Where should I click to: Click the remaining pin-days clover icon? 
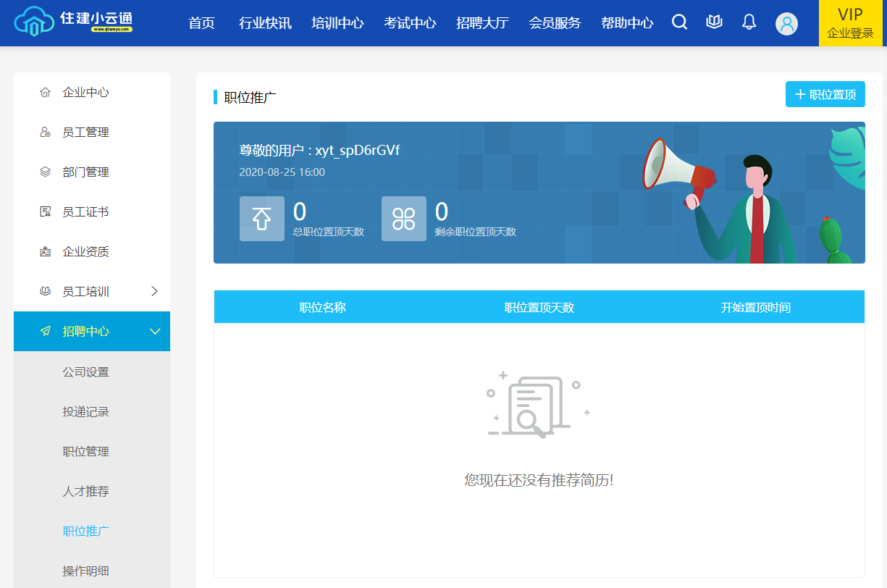[x=403, y=219]
